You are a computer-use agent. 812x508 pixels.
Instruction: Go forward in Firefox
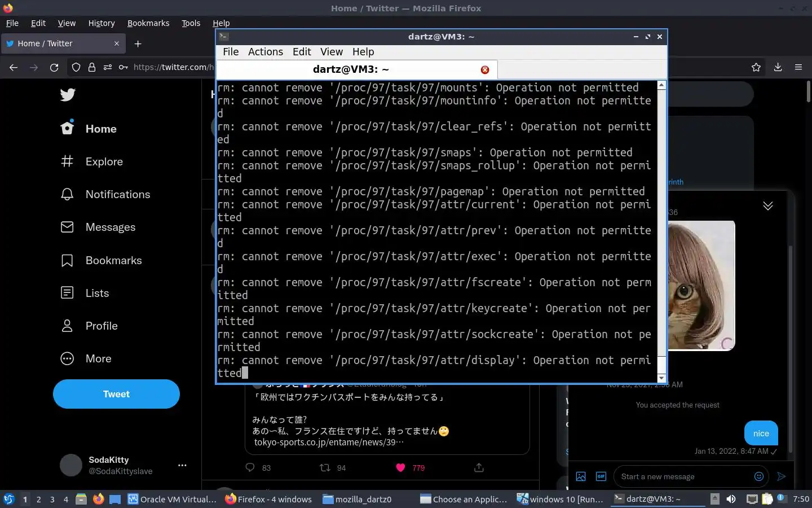tap(34, 67)
